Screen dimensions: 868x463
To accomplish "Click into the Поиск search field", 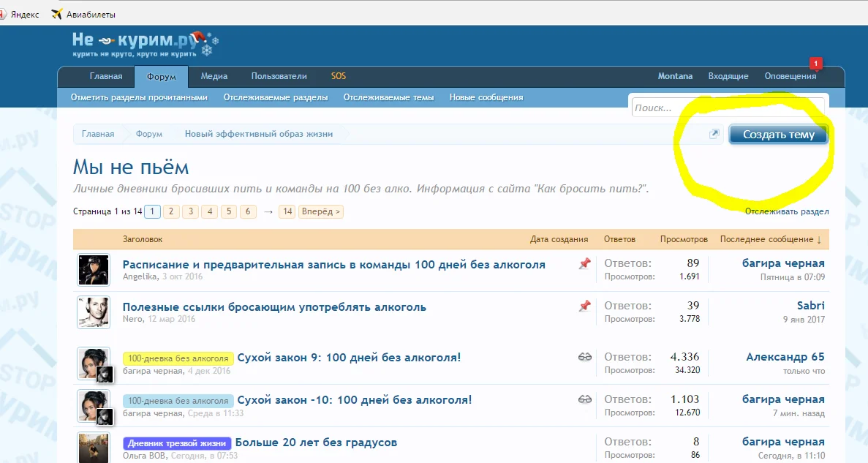I will pos(727,108).
